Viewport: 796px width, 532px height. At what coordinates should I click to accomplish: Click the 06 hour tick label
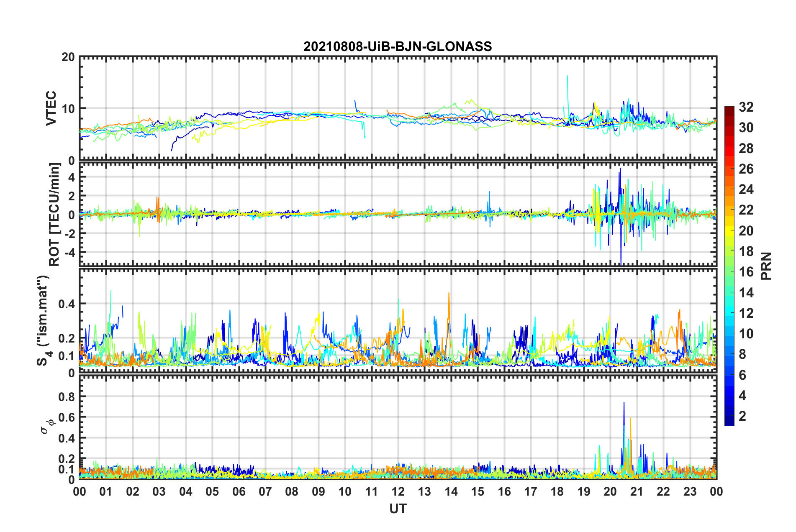(x=239, y=492)
